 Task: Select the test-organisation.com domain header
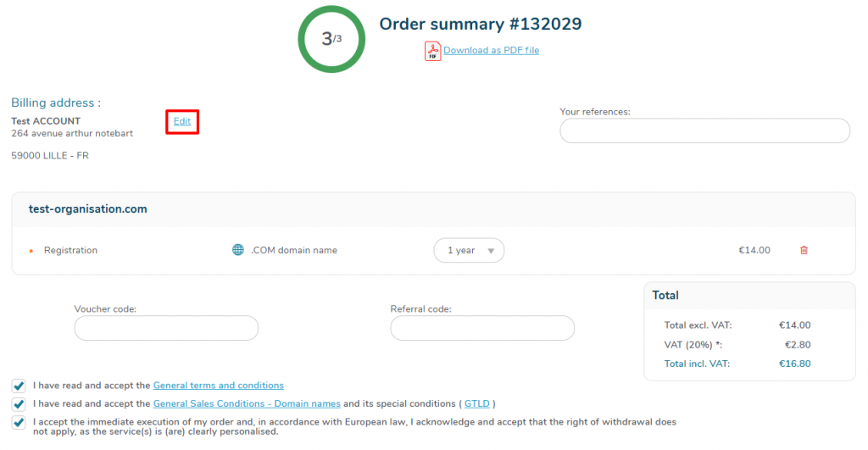pyautogui.click(x=88, y=208)
